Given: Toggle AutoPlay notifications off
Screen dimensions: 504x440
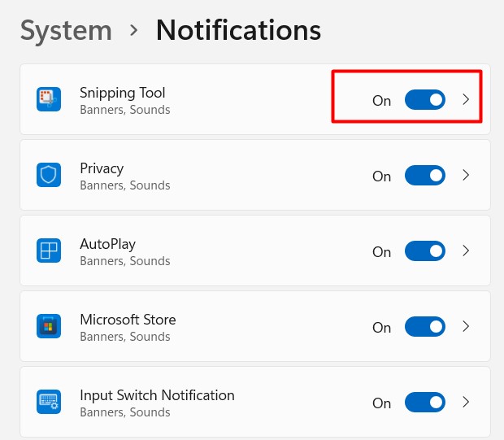Looking at the screenshot, I should (x=424, y=251).
